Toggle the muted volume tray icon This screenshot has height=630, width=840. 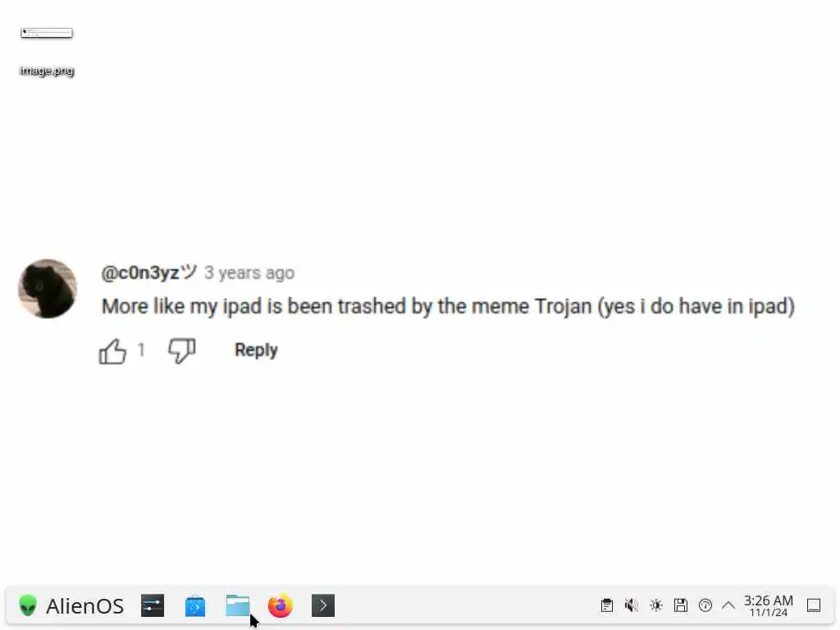coord(632,605)
